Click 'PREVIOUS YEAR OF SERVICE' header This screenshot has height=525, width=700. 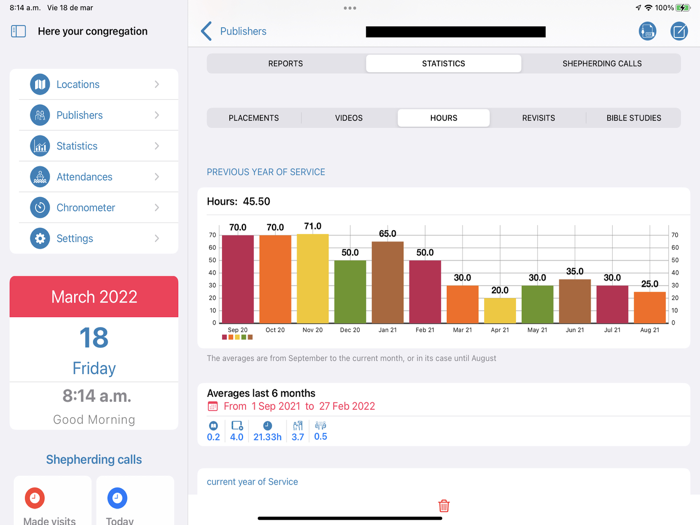pyautogui.click(x=266, y=172)
